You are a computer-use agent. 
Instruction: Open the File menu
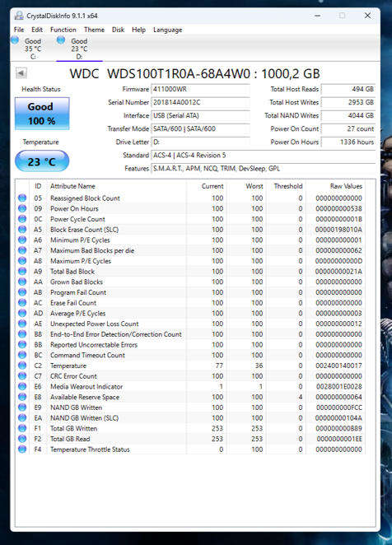[x=19, y=30]
